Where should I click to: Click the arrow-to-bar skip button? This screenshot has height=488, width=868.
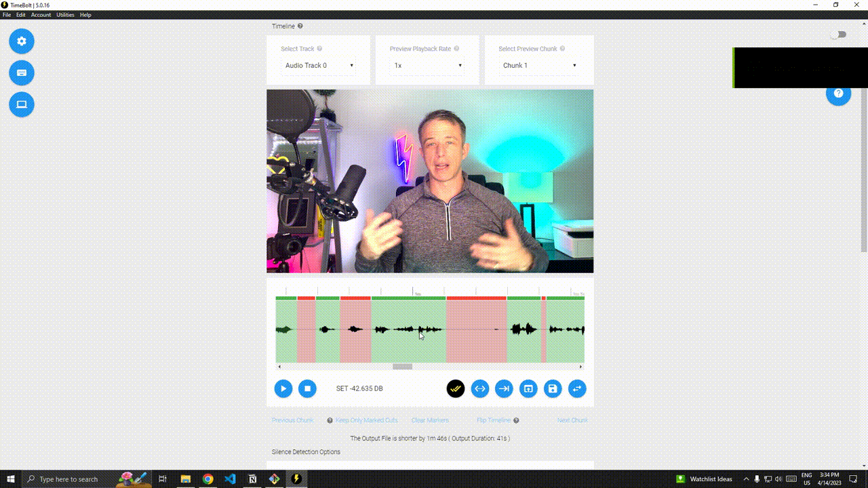504,388
